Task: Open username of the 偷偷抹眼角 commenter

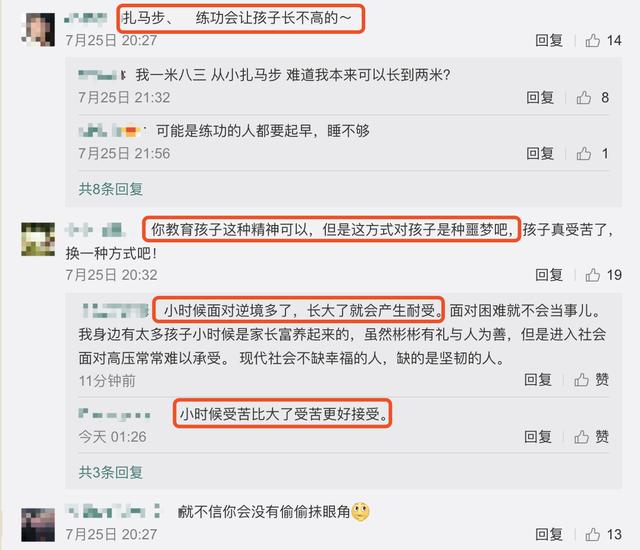Action: 113,511
